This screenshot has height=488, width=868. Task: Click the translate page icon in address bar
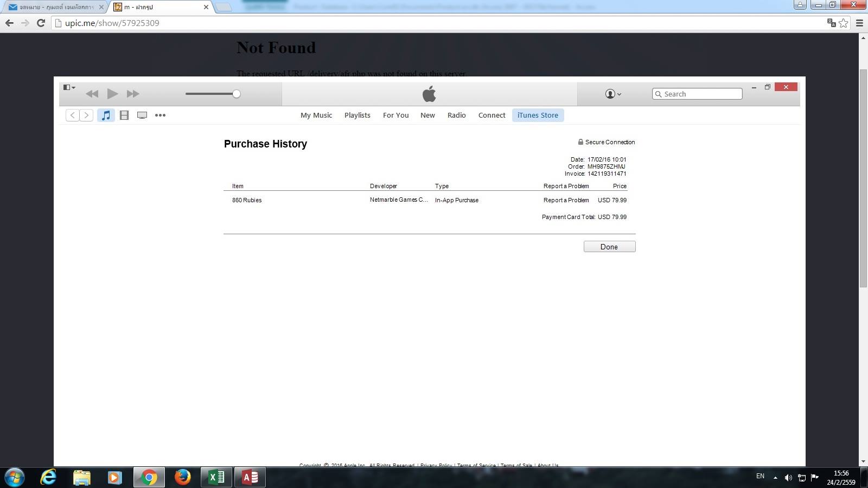[x=831, y=23]
